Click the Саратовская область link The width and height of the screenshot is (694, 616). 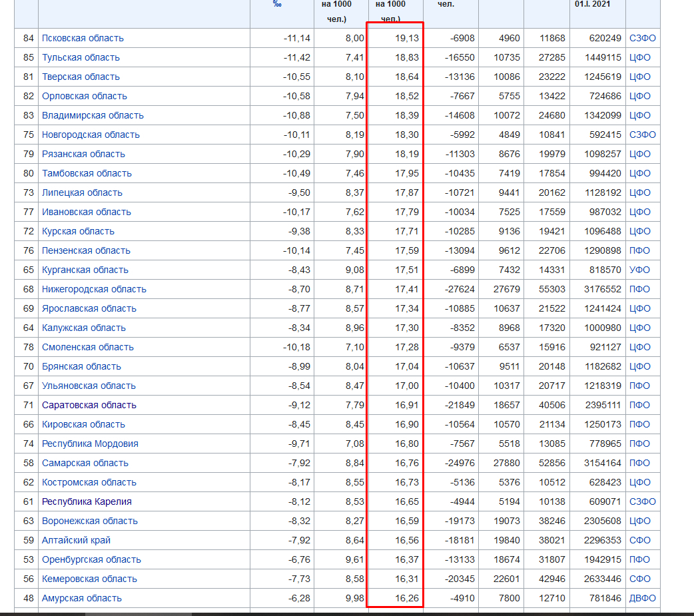click(x=89, y=405)
